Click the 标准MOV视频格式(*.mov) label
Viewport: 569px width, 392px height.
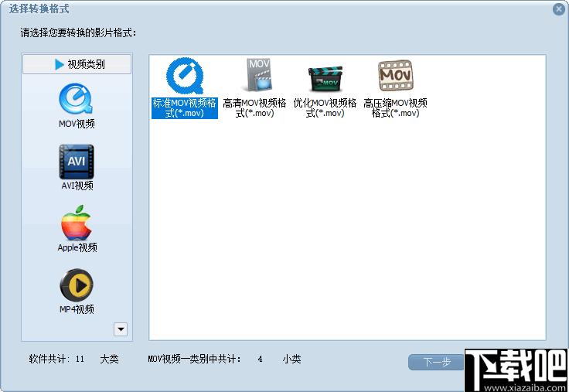[x=184, y=107]
